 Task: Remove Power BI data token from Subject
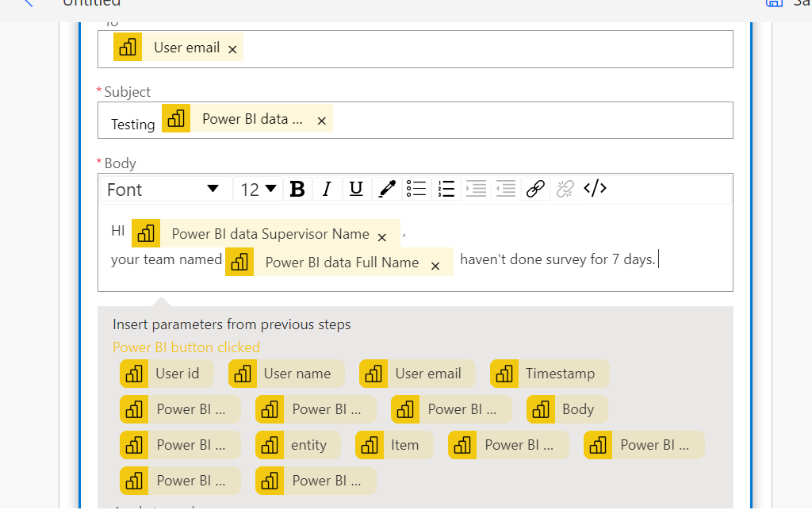[322, 121]
